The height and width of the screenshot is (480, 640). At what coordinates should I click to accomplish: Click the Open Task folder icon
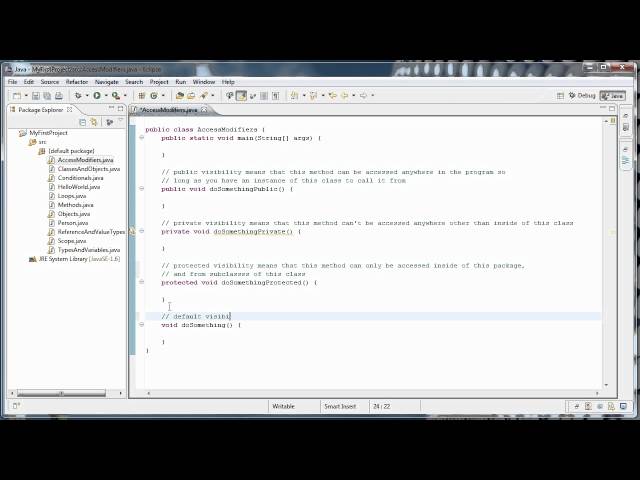pyautogui.click(x=191, y=96)
